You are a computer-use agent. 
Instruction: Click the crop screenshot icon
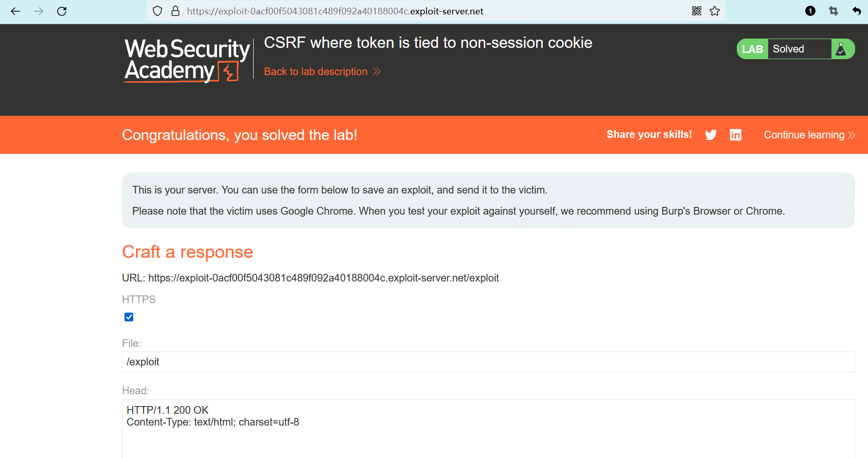pos(834,11)
